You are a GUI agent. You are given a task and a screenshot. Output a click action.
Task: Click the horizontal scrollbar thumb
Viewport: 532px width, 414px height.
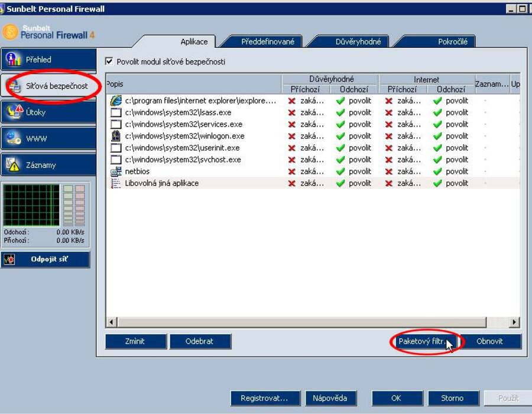coord(301,322)
